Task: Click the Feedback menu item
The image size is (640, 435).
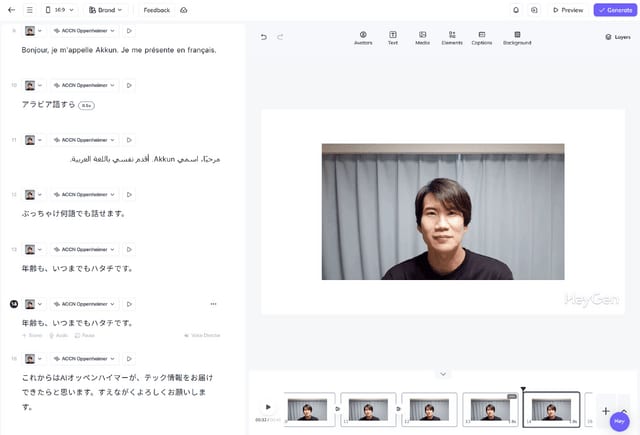Action: [157, 10]
